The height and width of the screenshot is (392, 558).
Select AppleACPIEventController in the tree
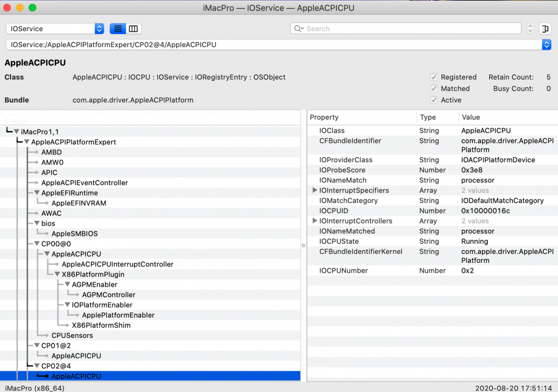pyautogui.click(x=85, y=183)
